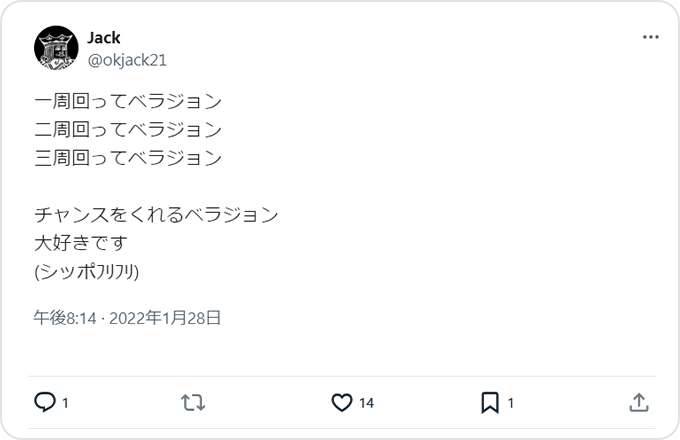
Task: Click the display name Jack
Action: 104,38
